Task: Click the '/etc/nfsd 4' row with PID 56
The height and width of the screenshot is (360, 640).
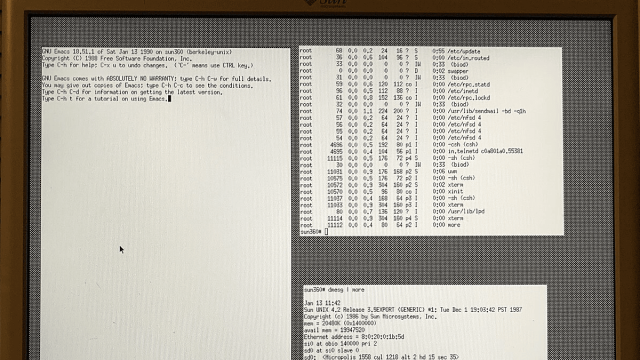Action: click(391, 124)
